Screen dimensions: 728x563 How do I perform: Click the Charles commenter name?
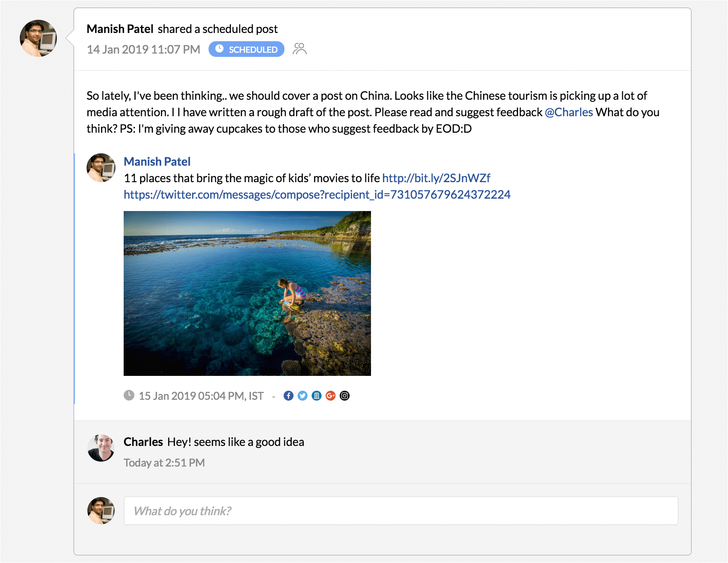pos(143,442)
